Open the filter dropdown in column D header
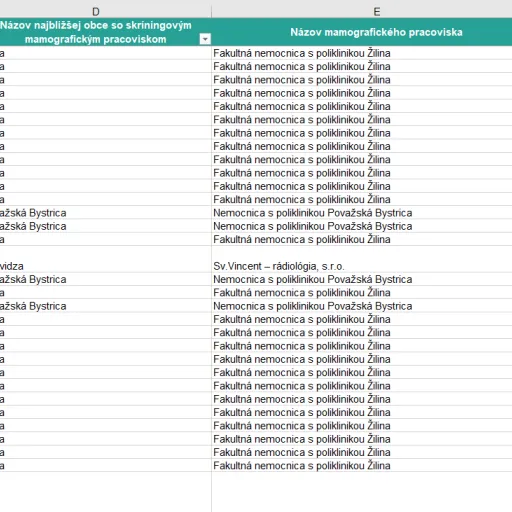This screenshot has width=512, height=512. pos(205,39)
